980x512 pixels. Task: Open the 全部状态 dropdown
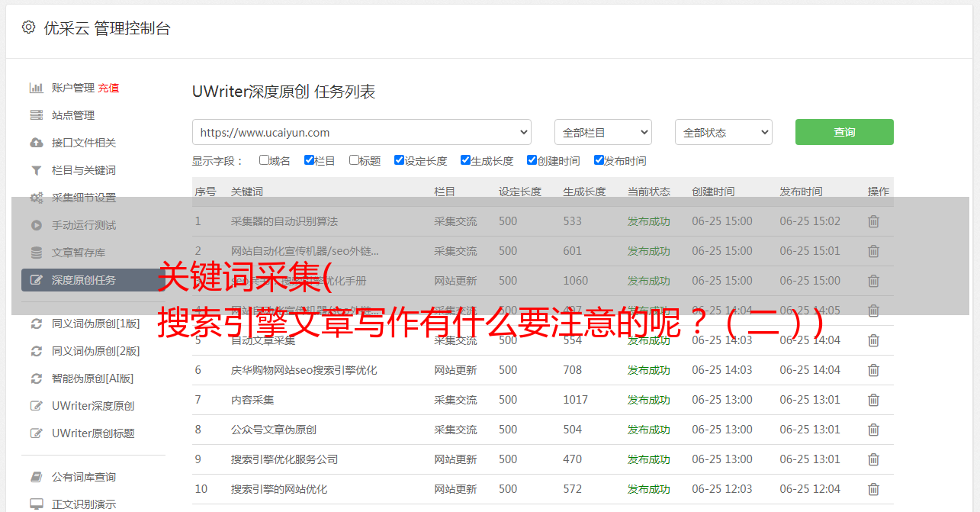point(724,132)
